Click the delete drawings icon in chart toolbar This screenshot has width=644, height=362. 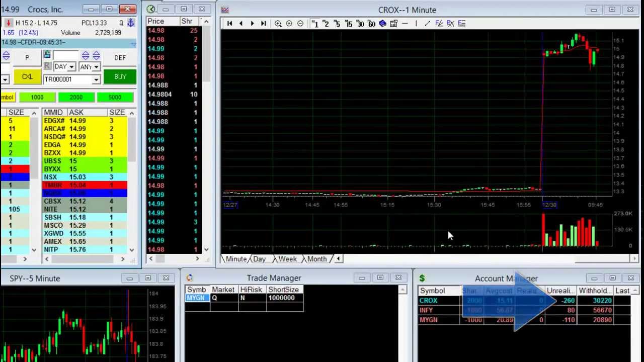450,24
